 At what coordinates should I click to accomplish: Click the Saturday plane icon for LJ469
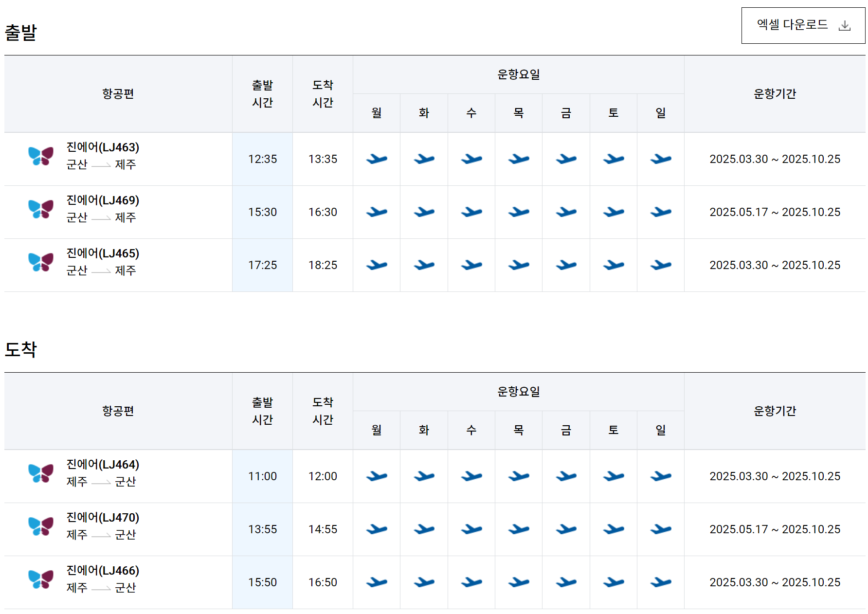coord(614,212)
